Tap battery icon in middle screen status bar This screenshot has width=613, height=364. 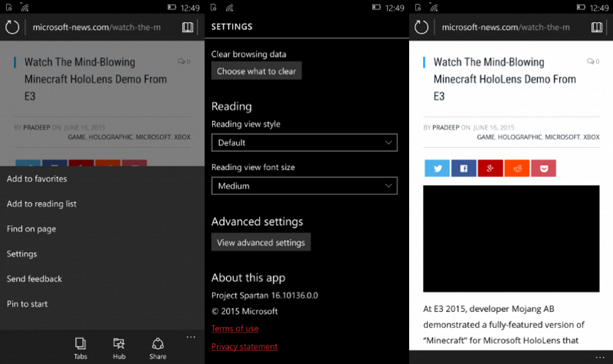tap(376, 7)
